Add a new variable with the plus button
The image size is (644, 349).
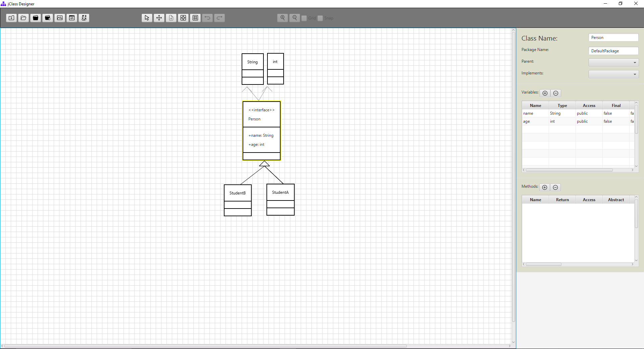545,93
